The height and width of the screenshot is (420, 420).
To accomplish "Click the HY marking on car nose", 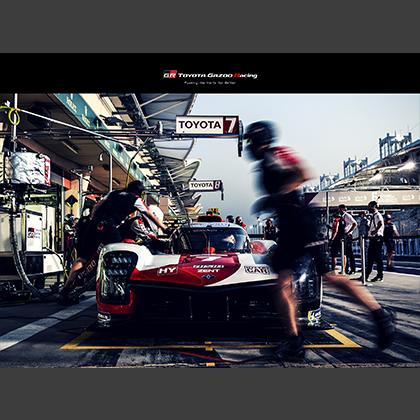I will tap(167, 271).
